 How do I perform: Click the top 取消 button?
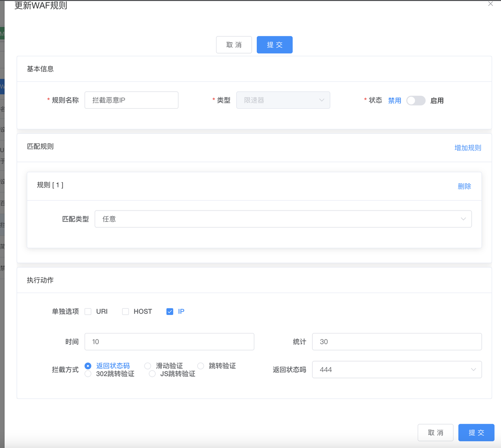click(x=234, y=45)
